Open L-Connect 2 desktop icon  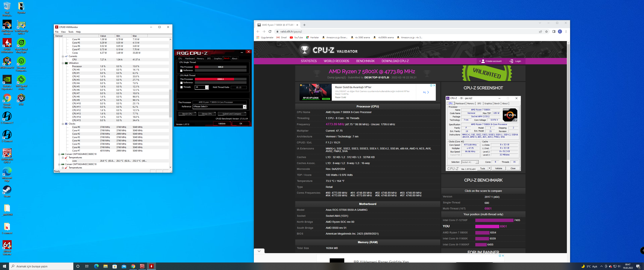[7, 118]
